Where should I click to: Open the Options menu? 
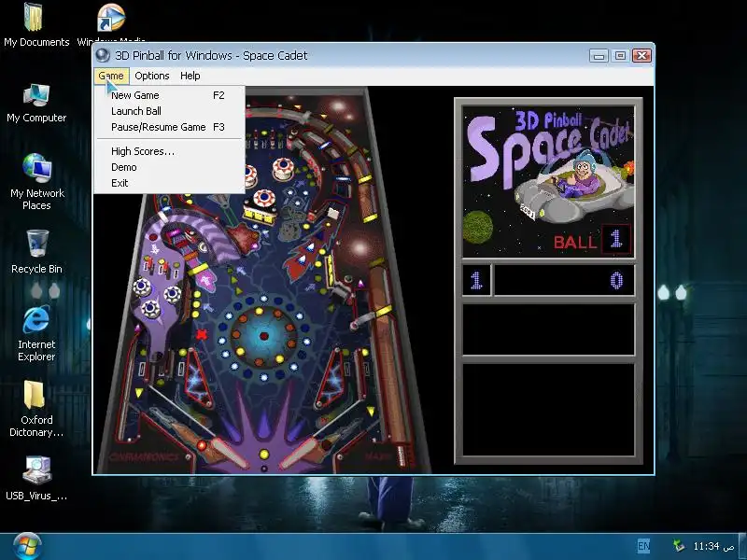152,76
